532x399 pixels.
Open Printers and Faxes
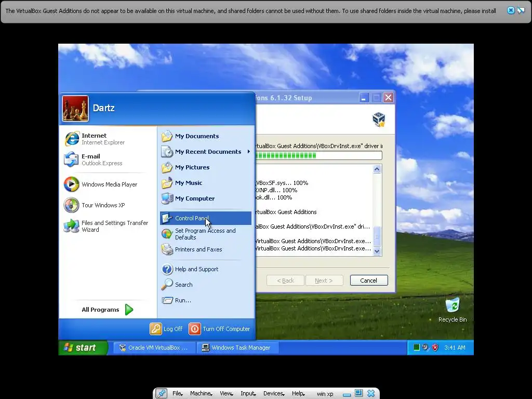[x=206, y=249]
